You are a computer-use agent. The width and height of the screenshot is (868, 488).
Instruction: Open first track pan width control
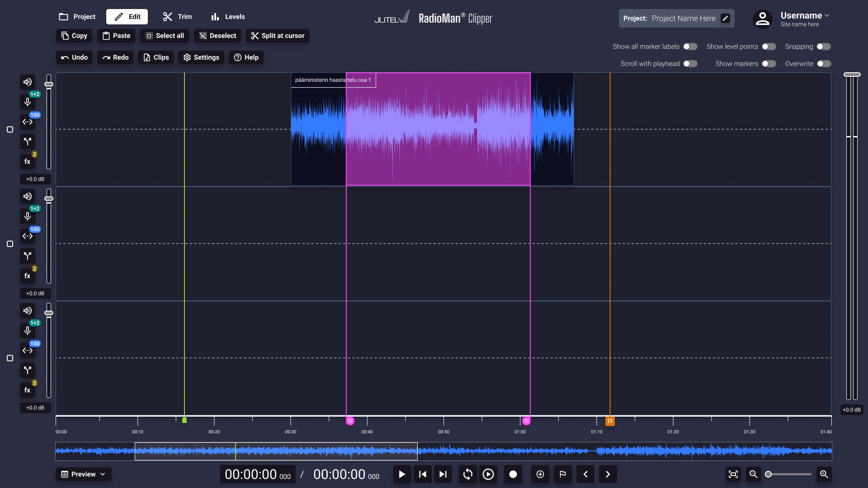pyautogui.click(x=28, y=122)
